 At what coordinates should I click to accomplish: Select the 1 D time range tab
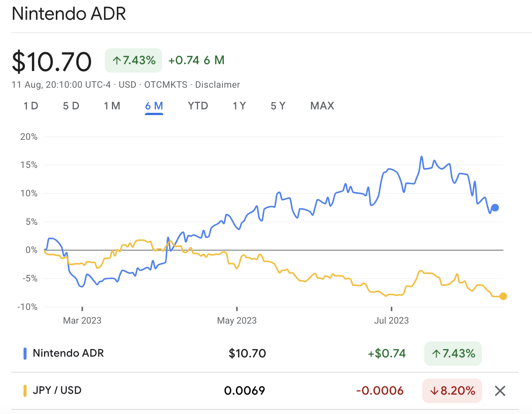click(x=31, y=106)
